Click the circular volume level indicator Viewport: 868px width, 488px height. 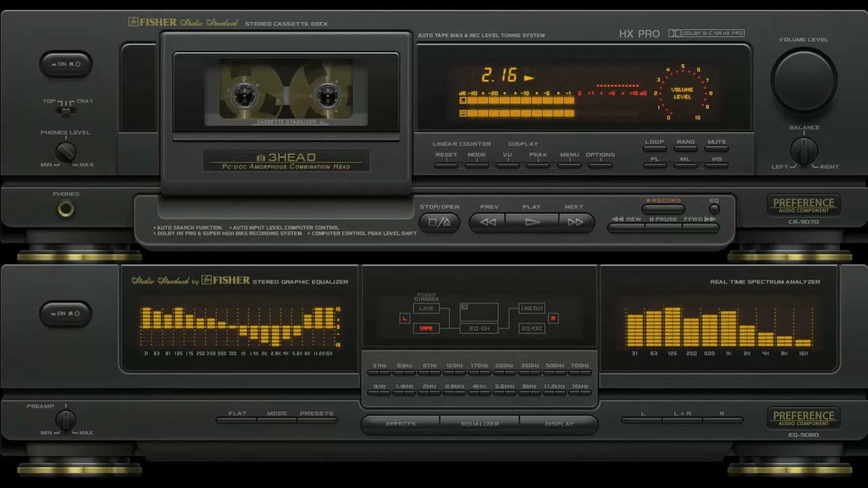point(682,93)
